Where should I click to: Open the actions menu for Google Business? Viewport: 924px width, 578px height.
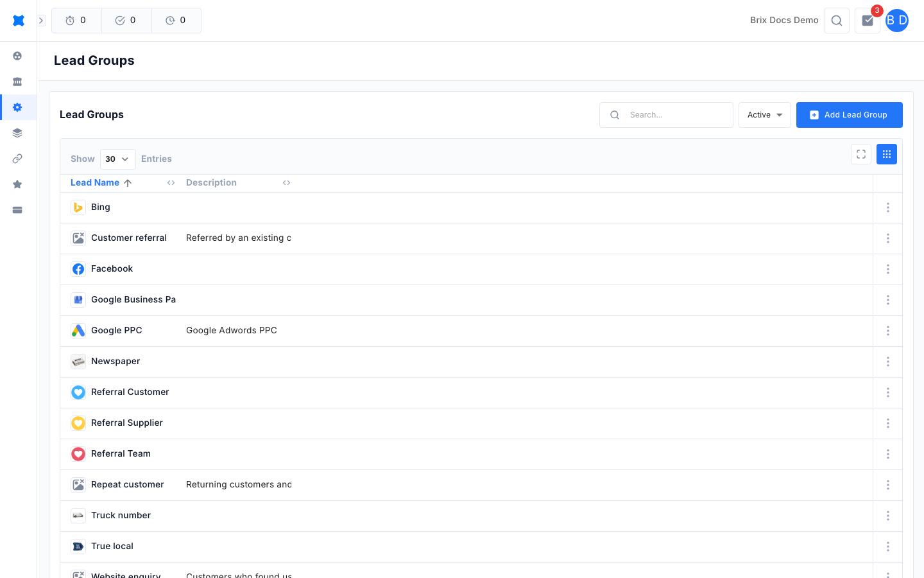[x=888, y=300]
